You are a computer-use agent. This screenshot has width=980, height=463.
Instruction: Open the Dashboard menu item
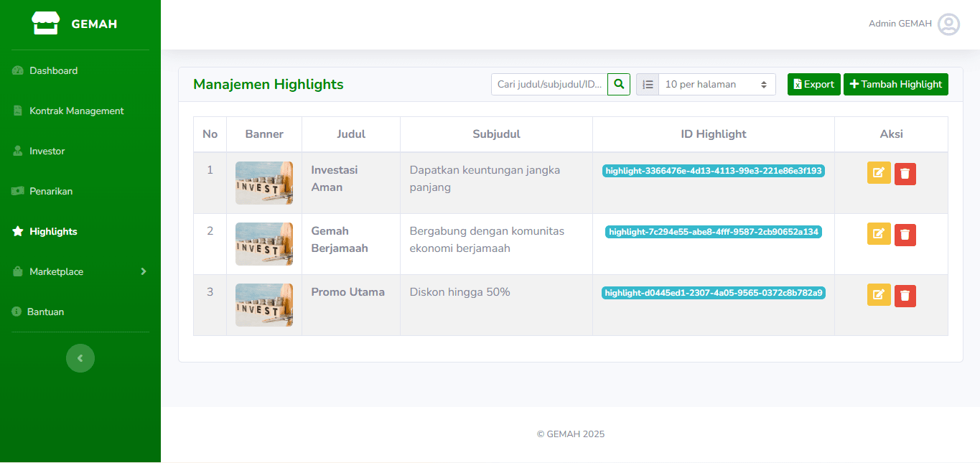(x=53, y=70)
